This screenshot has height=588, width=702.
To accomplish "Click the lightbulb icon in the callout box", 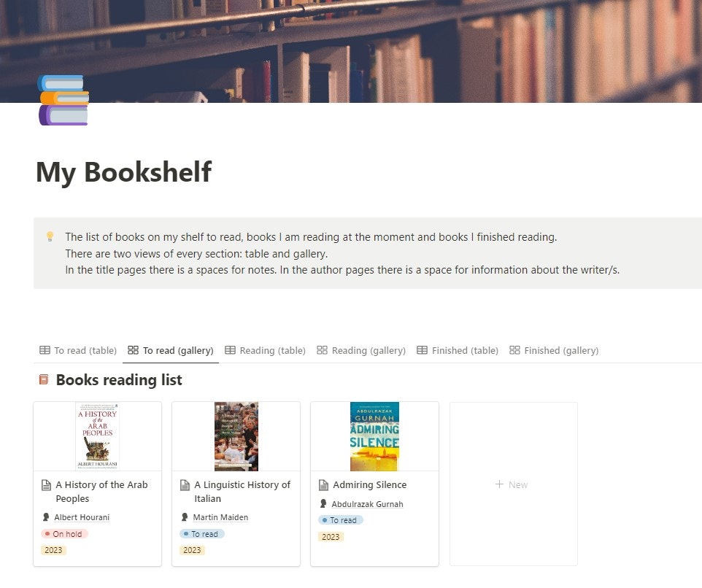I will coord(50,235).
